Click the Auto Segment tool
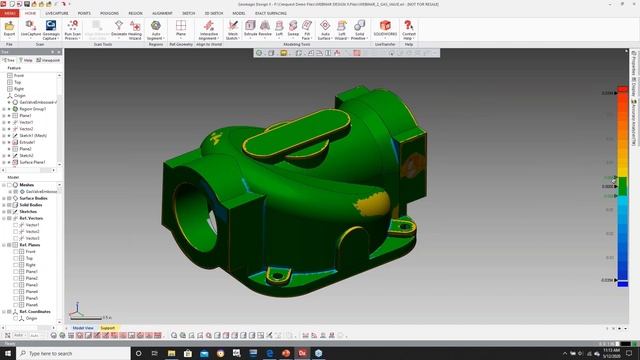Image resolution: width=640 pixels, height=360 pixels. pyautogui.click(x=156, y=29)
